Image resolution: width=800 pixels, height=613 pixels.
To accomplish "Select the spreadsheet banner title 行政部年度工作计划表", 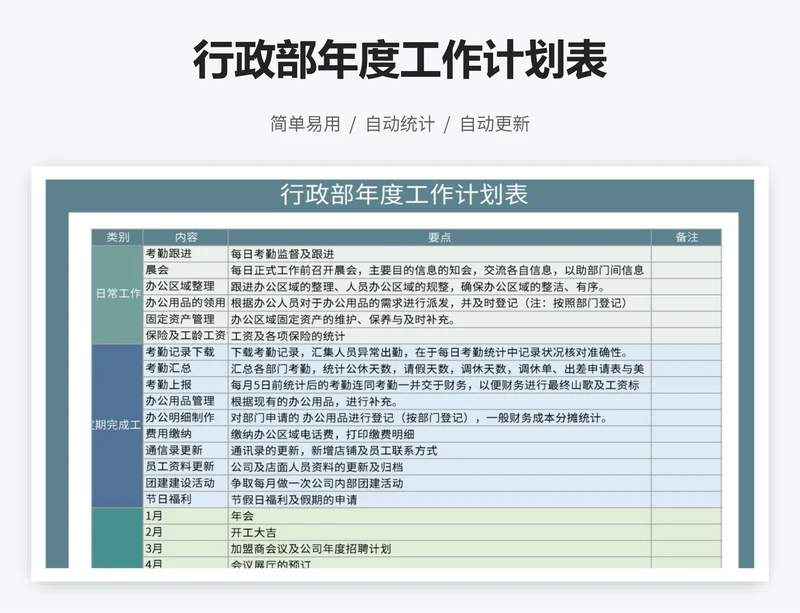I will coord(404,194).
